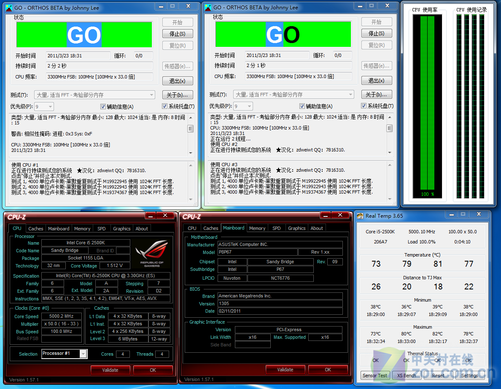
Task: Click the Core Speed value 5000.2 MHz
Action: (x=61, y=316)
